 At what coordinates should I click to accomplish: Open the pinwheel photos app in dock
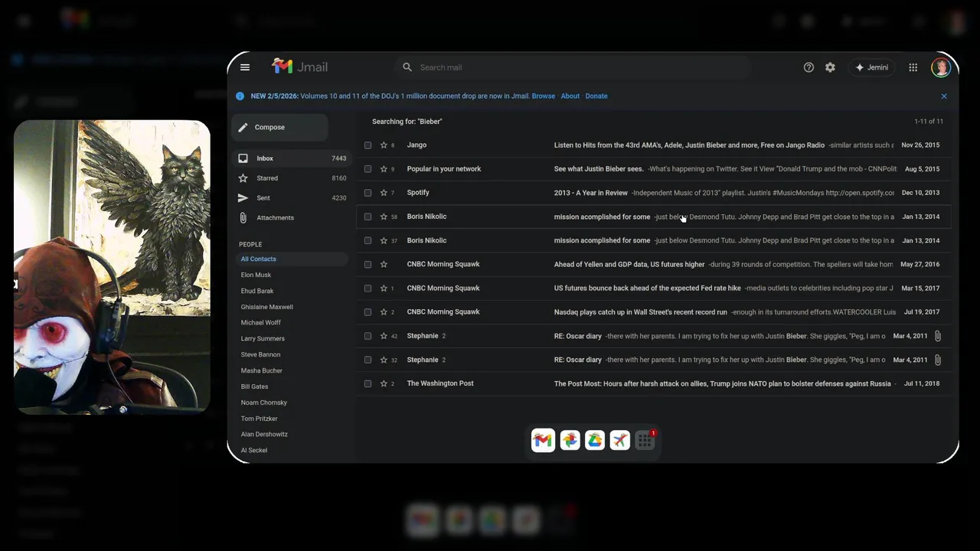click(570, 440)
